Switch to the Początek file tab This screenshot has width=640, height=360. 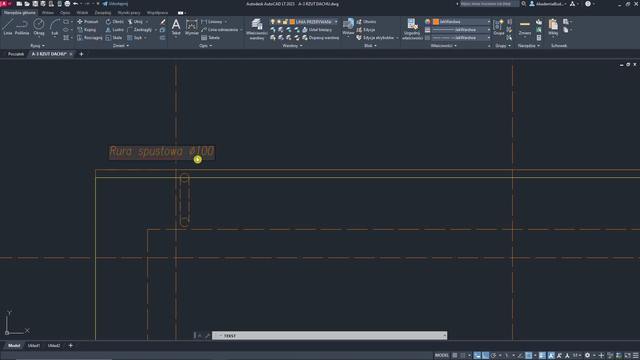tap(16, 54)
